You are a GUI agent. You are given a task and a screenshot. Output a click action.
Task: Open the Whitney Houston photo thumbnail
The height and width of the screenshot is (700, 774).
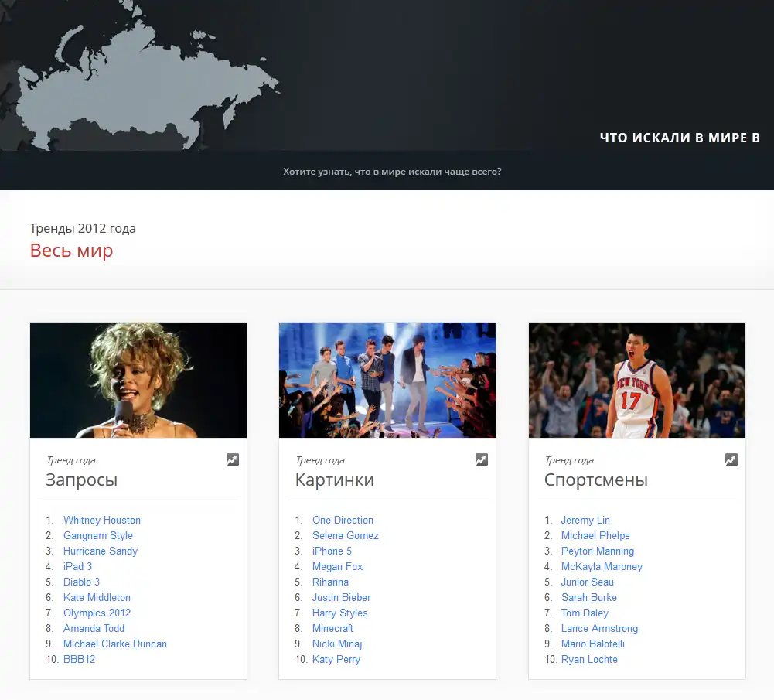tap(138, 380)
